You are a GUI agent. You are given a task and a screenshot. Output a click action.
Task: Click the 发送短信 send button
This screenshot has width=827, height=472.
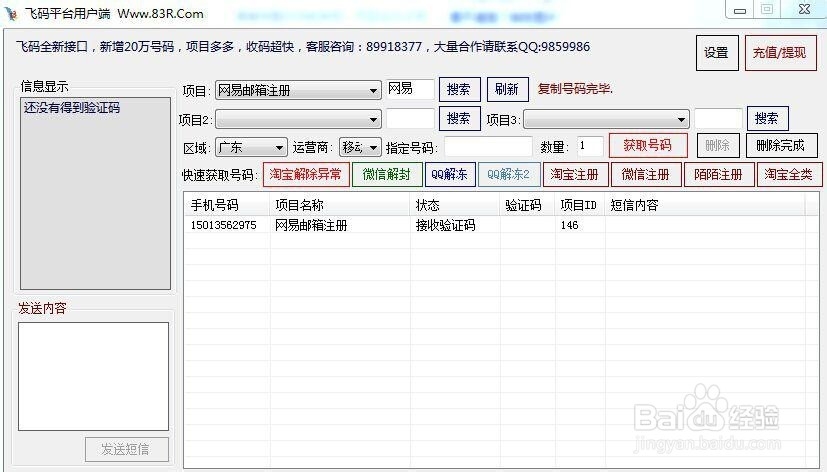point(127,450)
